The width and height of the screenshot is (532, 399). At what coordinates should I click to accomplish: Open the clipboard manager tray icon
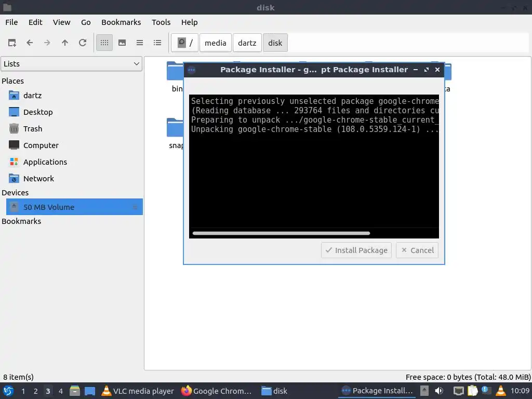473,391
